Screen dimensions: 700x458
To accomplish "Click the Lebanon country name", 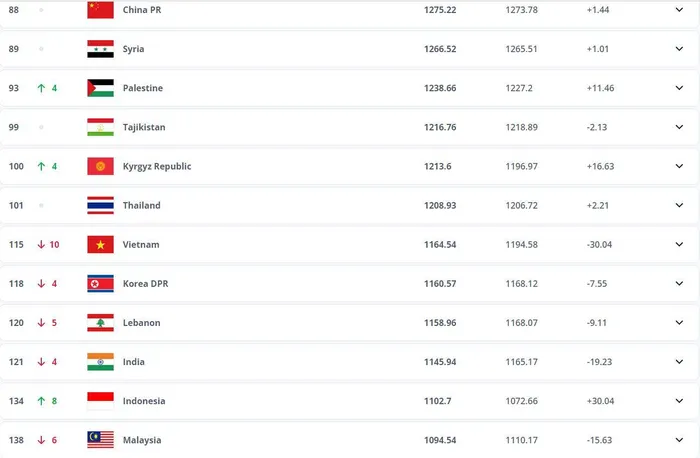I will (142, 323).
